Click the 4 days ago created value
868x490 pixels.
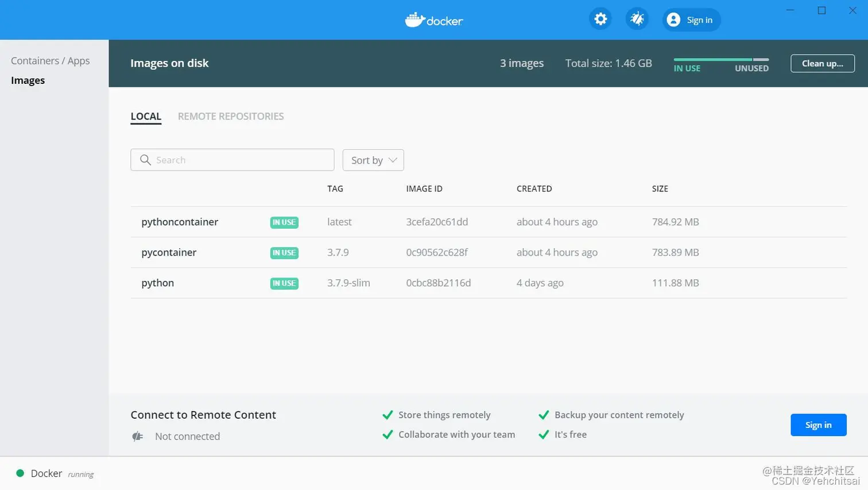coord(540,283)
